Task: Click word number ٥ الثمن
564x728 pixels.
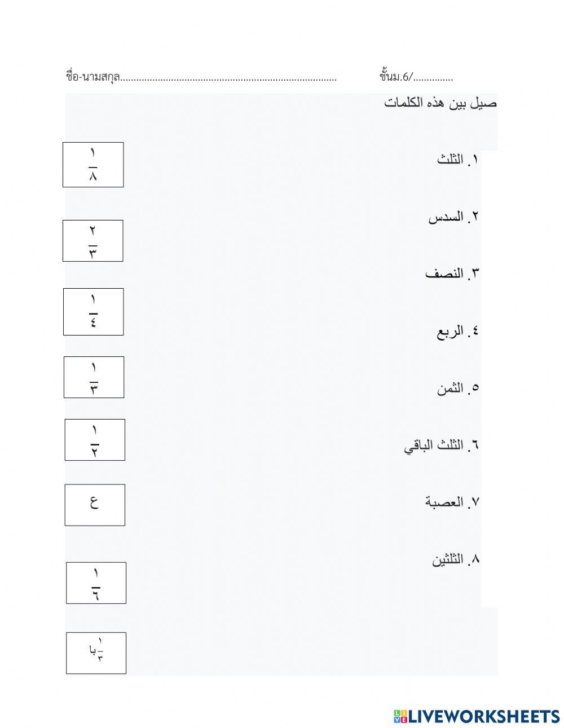Action: (x=457, y=388)
